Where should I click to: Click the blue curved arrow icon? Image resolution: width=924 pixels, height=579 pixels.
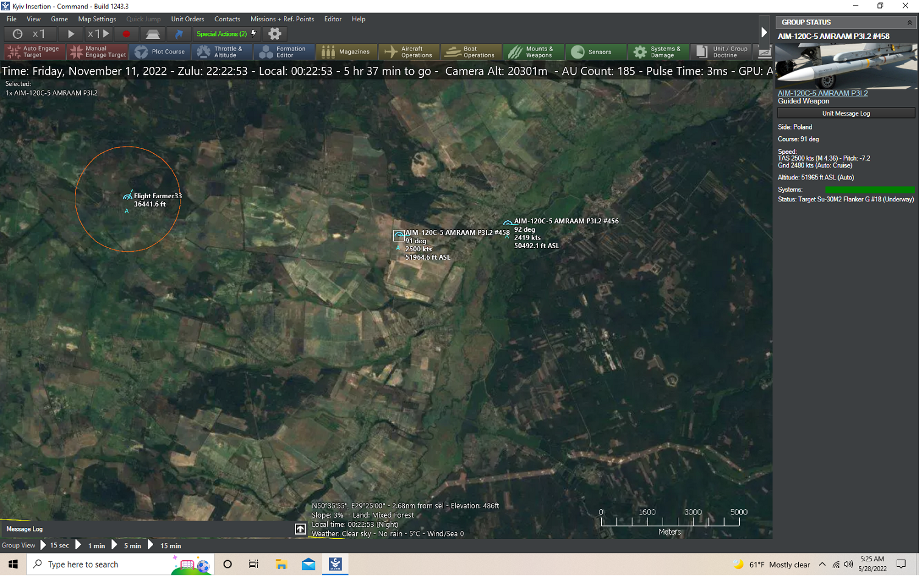[x=179, y=34]
